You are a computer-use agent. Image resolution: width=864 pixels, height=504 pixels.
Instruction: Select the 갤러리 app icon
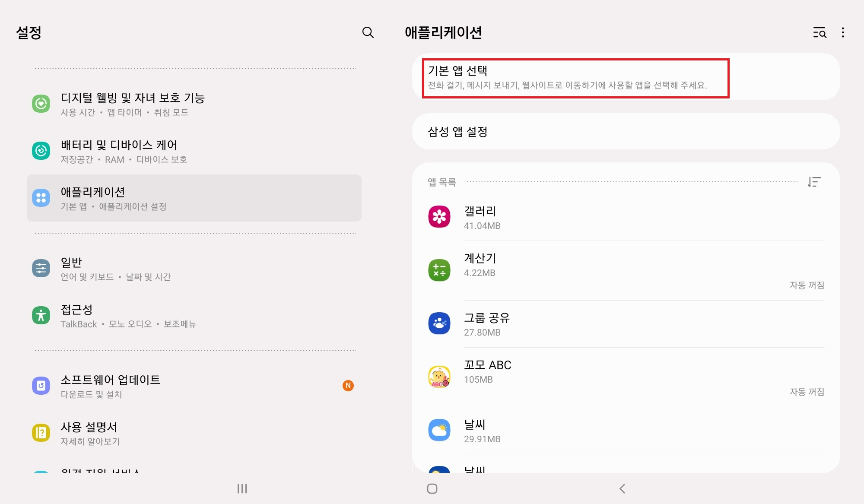coord(439,217)
